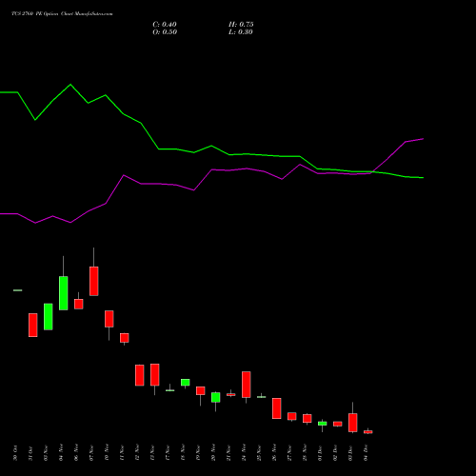Click the small red candlestick above 06 Nov

click(x=79, y=304)
